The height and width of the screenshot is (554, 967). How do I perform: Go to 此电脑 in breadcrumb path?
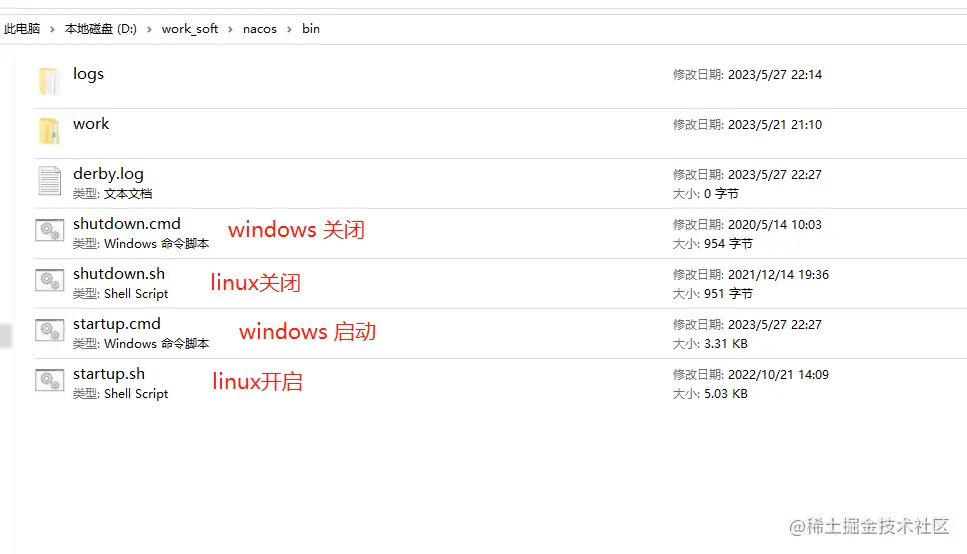[22, 28]
